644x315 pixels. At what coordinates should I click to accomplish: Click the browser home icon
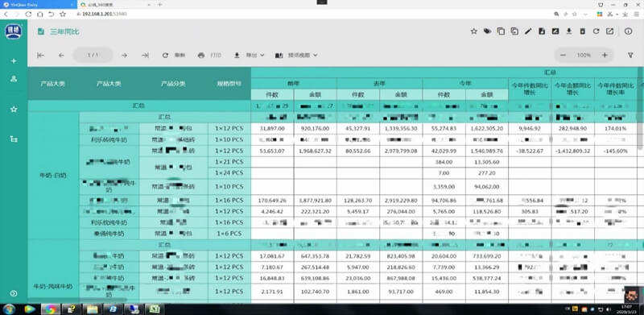pos(39,14)
